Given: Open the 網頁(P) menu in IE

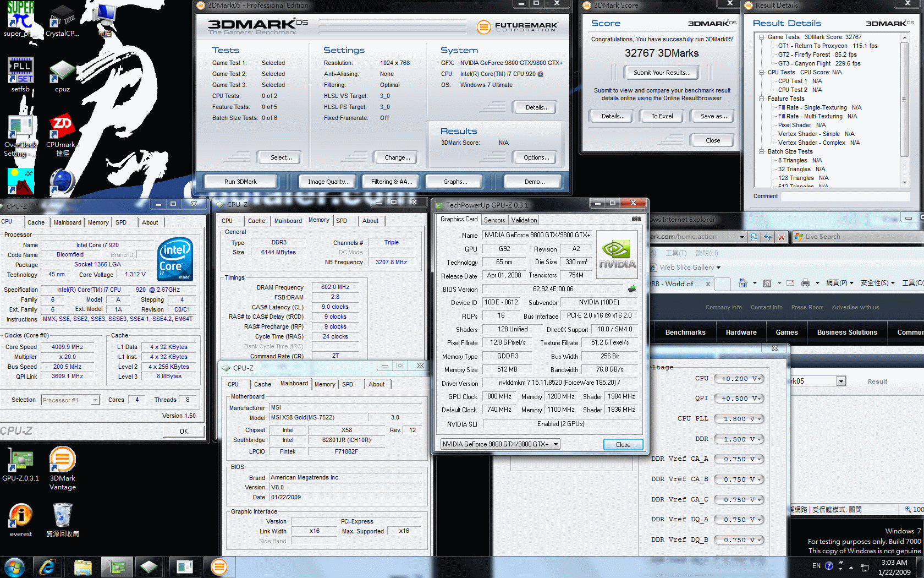Looking at the screenshot, I should tap(840, 283).
